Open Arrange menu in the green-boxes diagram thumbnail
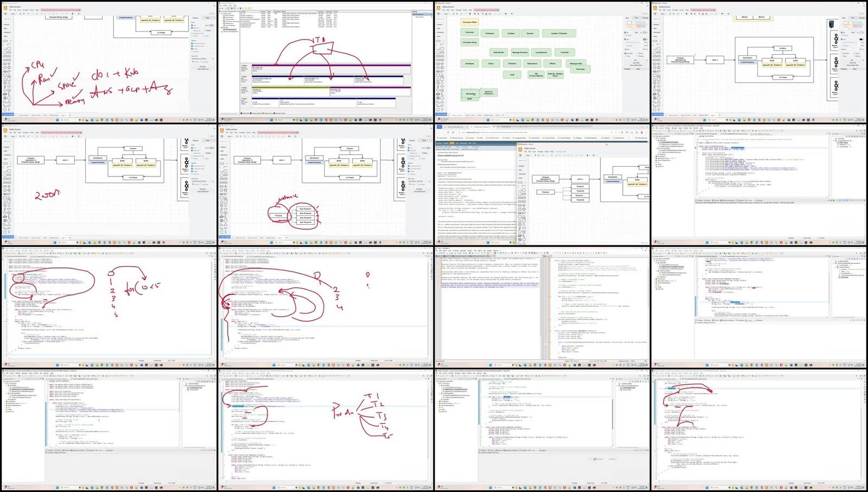868x492 pixels. point(458,10)
